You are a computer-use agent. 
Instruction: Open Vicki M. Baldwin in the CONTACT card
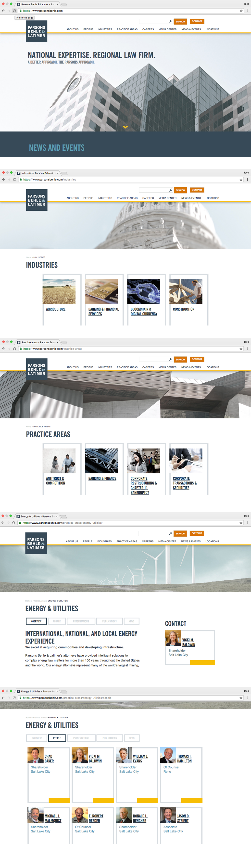tap(188, 642)
